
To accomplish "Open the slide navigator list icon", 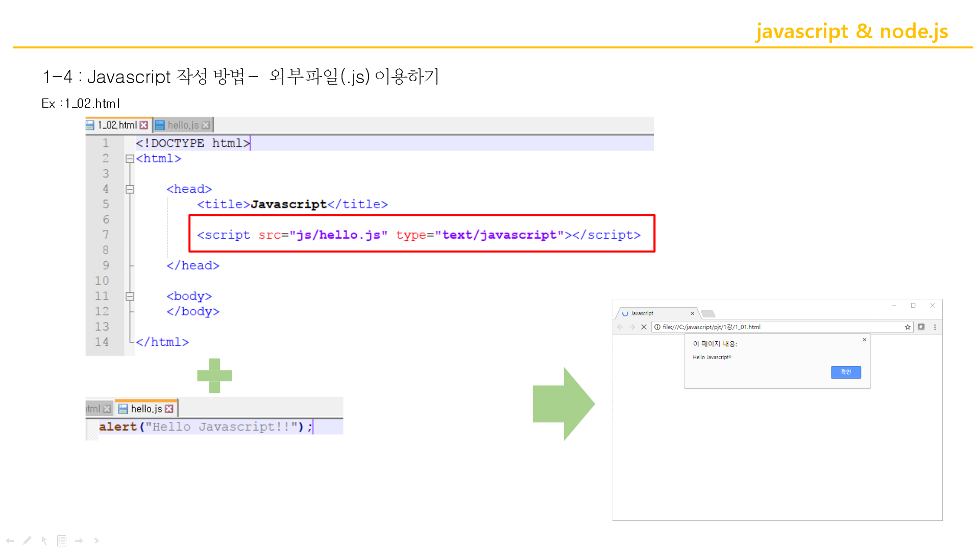I will [x=62, y=541].
